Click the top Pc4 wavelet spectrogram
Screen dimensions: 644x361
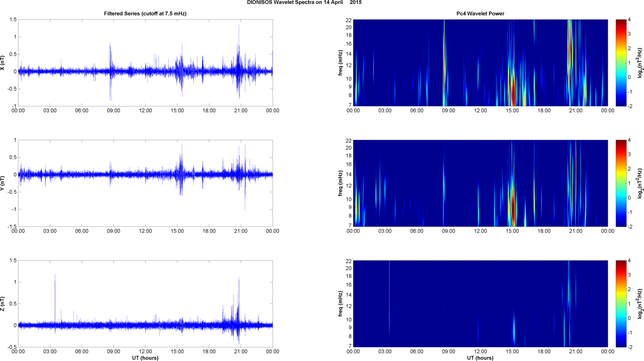[x=480, y=63]
